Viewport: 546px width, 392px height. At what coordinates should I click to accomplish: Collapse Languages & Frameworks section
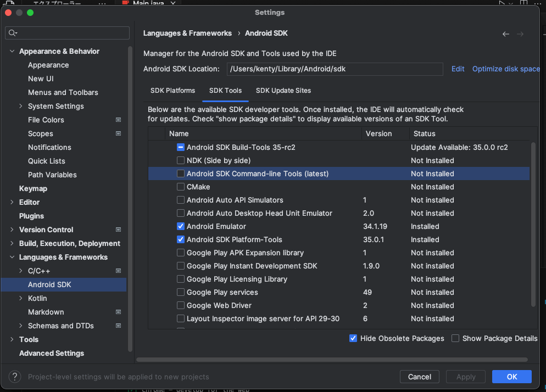point(12,257)
